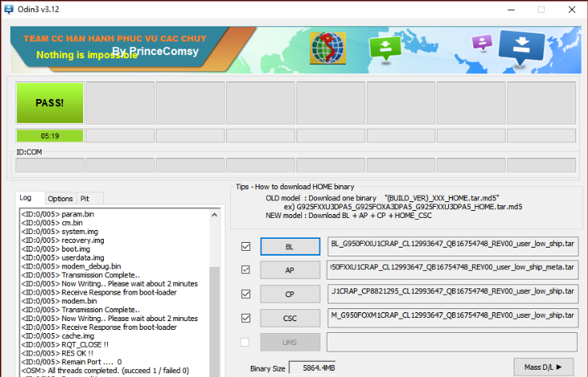Click the purple transfer bubble icon

482,42
